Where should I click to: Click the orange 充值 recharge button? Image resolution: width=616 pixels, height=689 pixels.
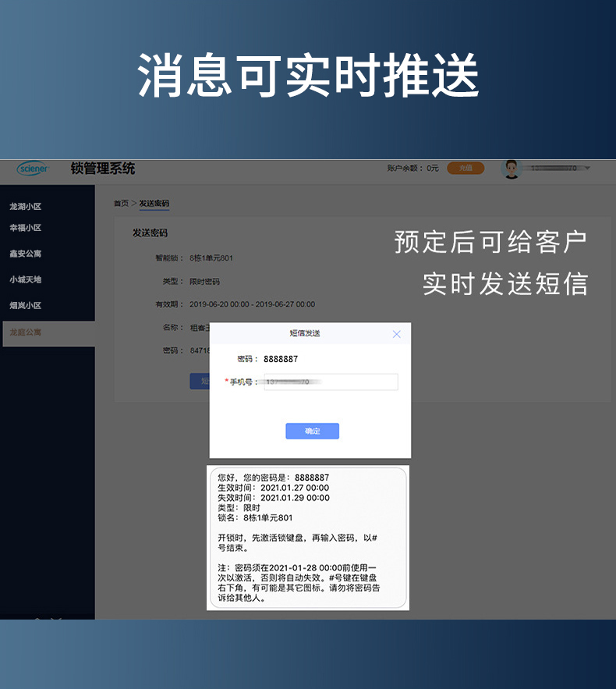[x=466, y=169]
